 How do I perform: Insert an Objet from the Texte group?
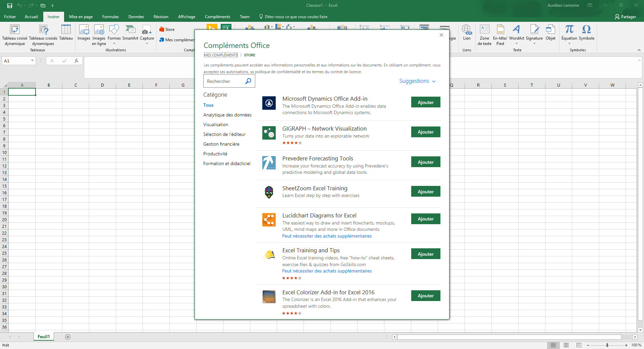coord(550,33)
